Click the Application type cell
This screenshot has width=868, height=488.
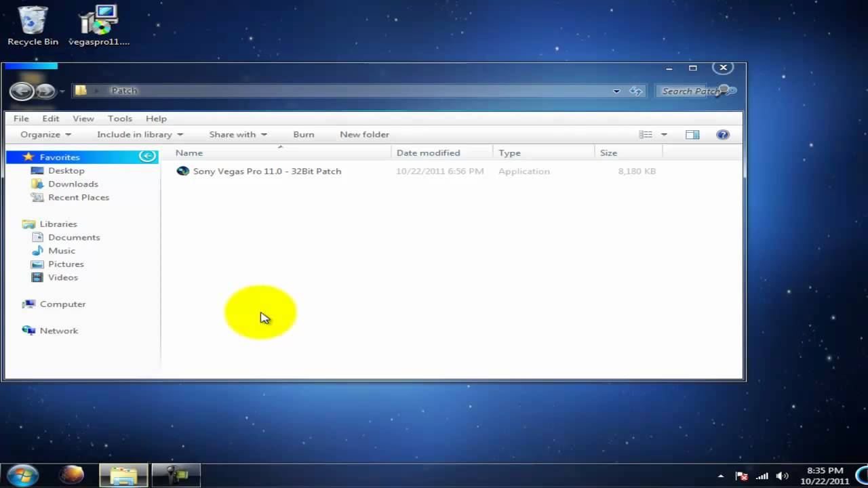pyautogui.click(x=524, y=171)
